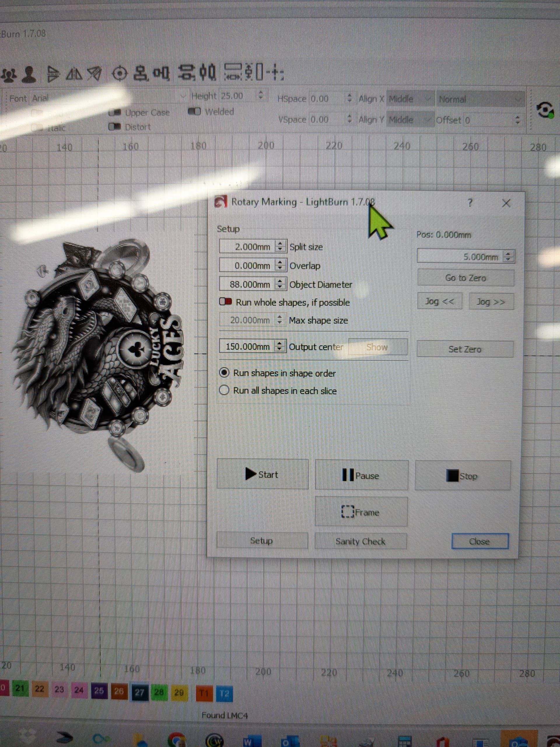The height and width of the screenshot is (747, 560).
Task: Open Outlook from the taskbar
Action: click(290, 741)
